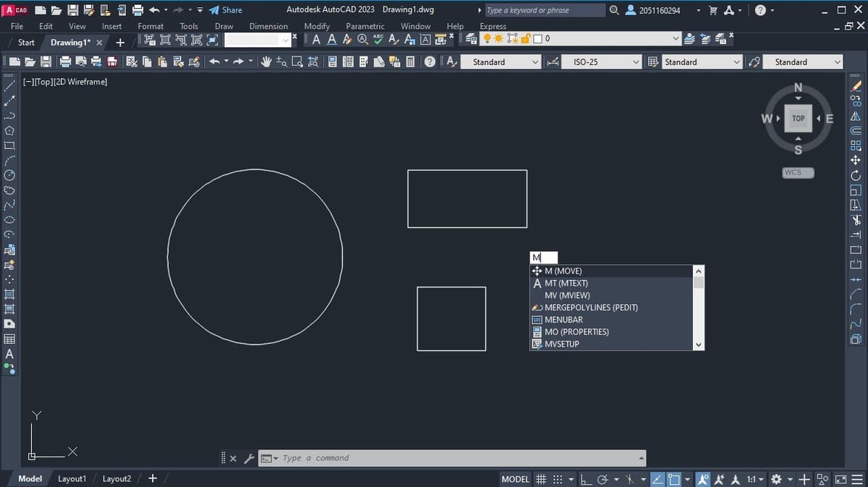This screenshot has width=868, height=487.
Task: Choose the Multiline Text tool in left toolbar
Action: [9, 354]
